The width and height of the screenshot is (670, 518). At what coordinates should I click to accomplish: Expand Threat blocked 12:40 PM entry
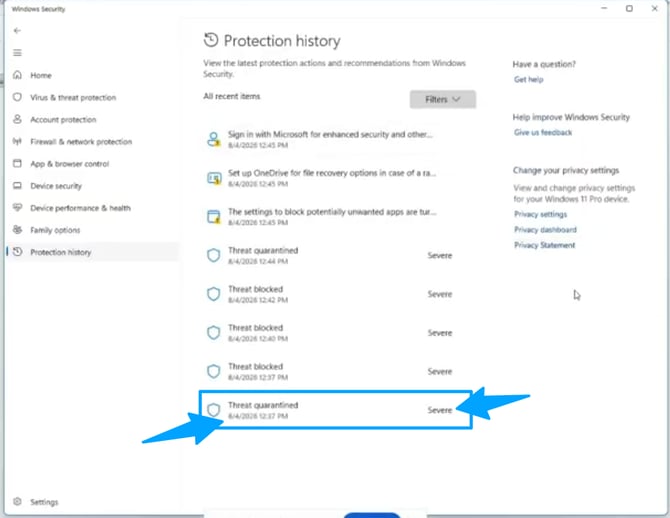pos(338,333)
